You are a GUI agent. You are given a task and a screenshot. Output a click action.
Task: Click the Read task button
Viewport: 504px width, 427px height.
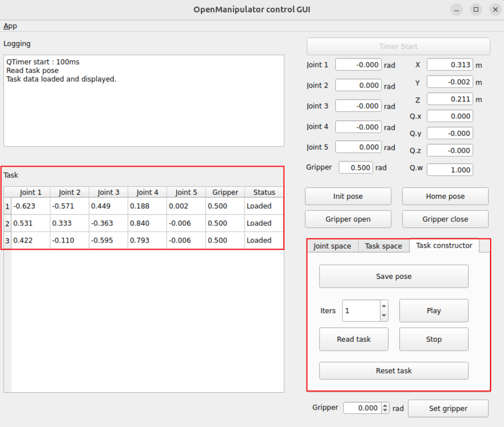[x=353, y=339]
